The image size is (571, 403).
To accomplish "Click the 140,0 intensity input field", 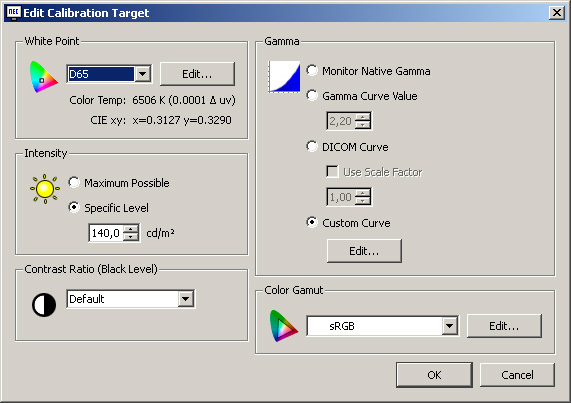I will point(106,233).
